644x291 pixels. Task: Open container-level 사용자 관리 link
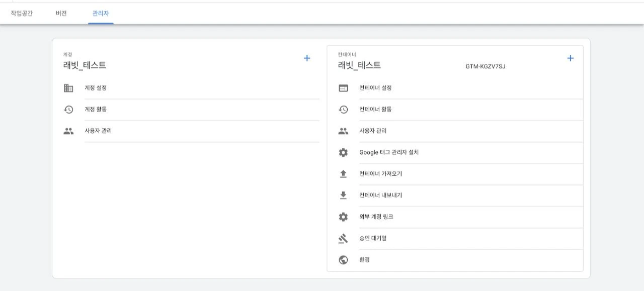click(x=373, y=131)
